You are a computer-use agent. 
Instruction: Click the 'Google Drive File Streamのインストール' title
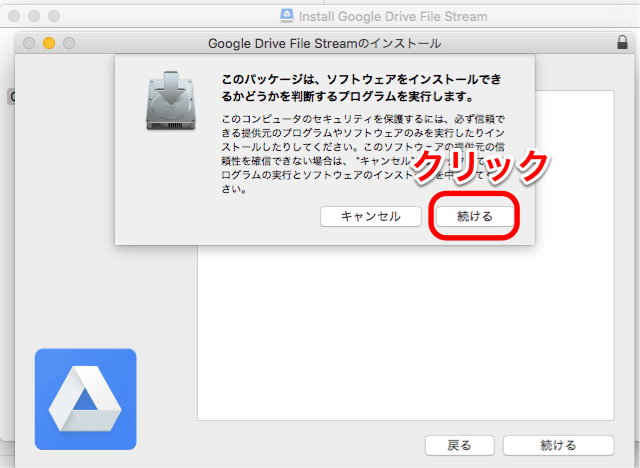325,43
